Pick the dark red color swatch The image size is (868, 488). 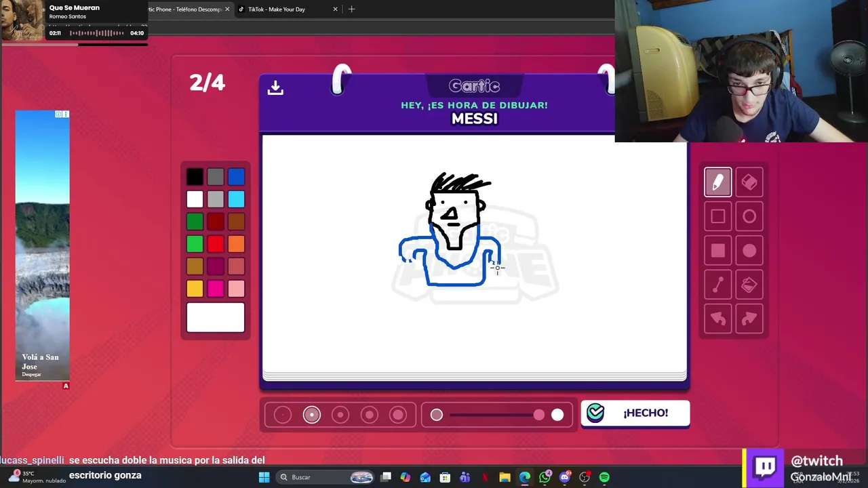click(x=216, y=222)
